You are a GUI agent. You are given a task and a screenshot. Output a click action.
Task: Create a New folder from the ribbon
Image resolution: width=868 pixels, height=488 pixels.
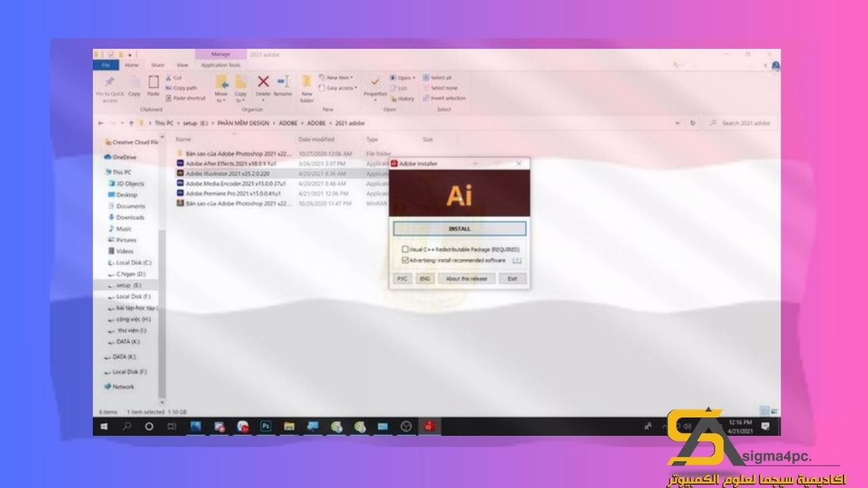click(307, 89)
